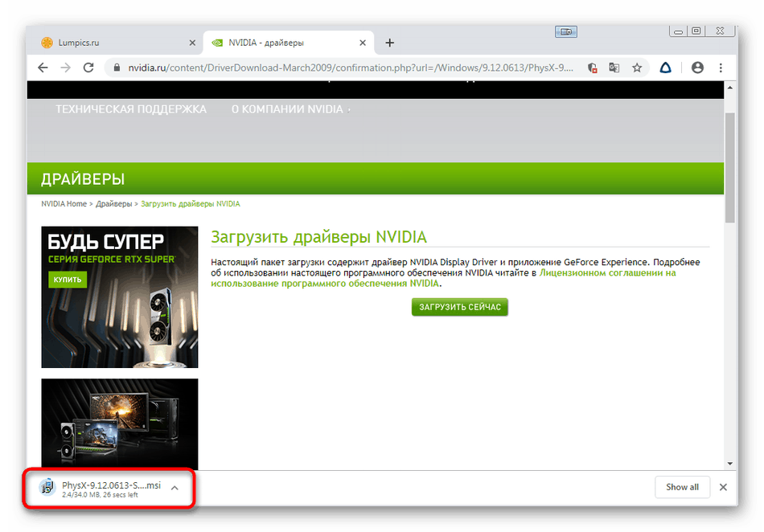Screen dimensions: 764x532
Task: Reload the NVIDIA page
Action: [x=88, y=68]
